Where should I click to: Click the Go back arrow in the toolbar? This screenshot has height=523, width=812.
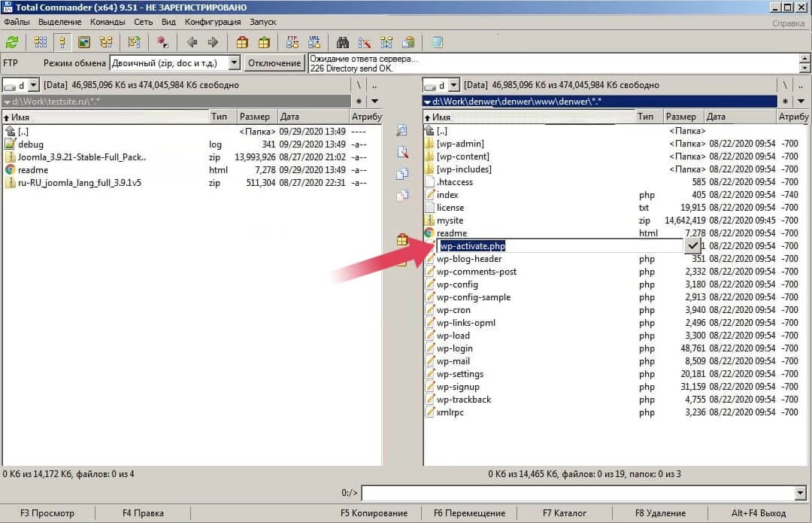(192, 42)
